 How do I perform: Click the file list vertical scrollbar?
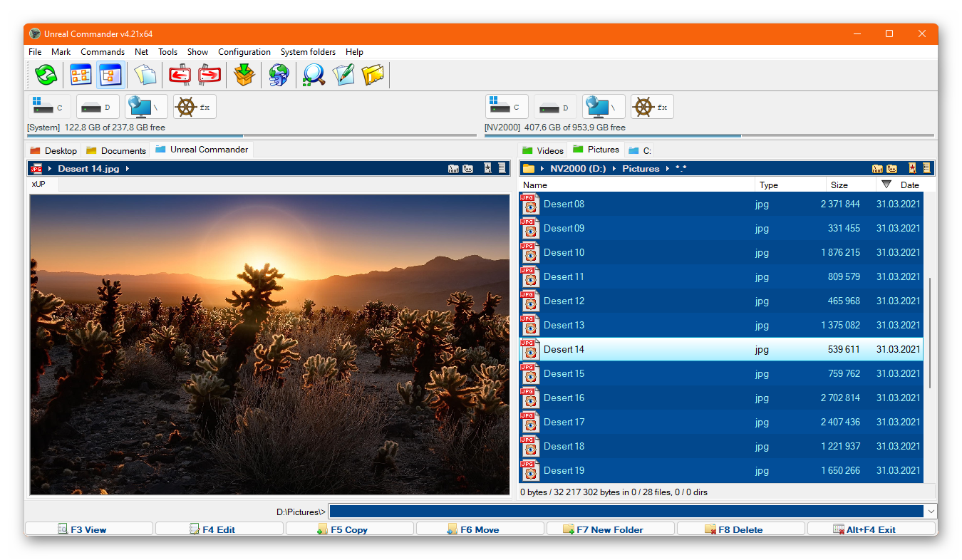(929, 333)
